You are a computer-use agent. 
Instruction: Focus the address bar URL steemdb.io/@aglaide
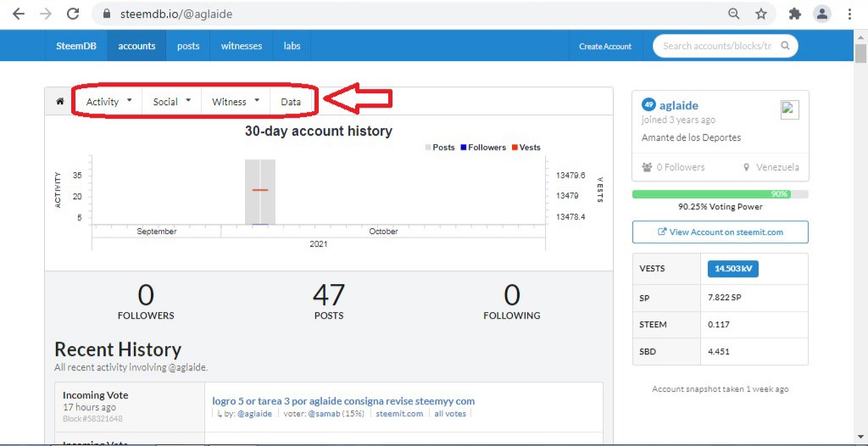click(x=176, y=14)
